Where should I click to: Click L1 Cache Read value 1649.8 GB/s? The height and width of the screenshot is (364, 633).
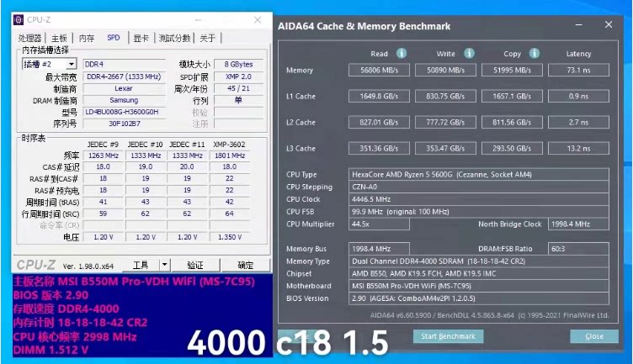click(x=379, y=97)
